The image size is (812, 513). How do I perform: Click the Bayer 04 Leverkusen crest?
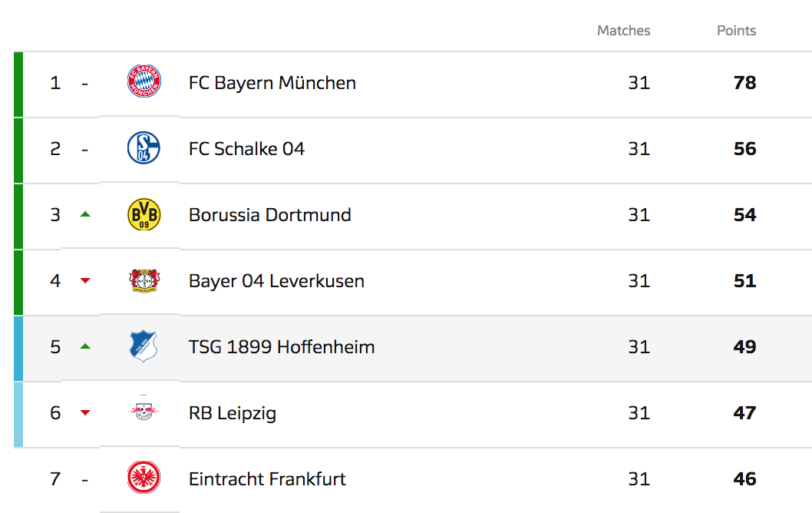point(144,281)
